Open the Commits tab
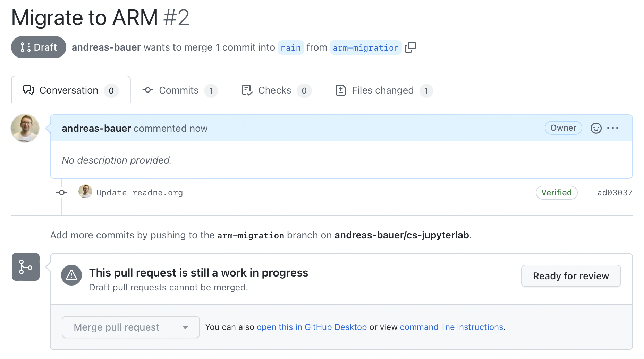The height and width of the screenshot is (359, 644). coord(180,90)
